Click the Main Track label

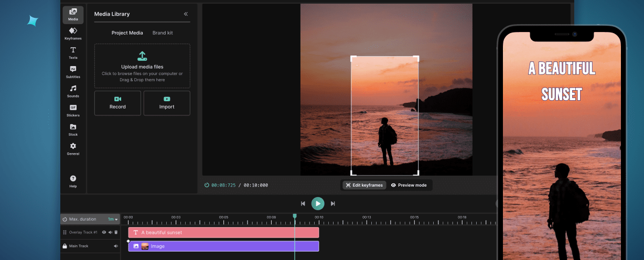pos(79,246)
